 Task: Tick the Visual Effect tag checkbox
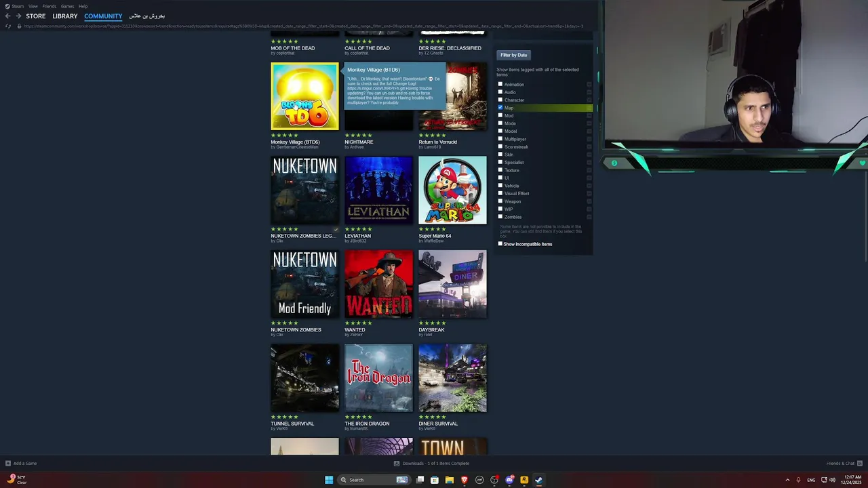pos(500,194)
